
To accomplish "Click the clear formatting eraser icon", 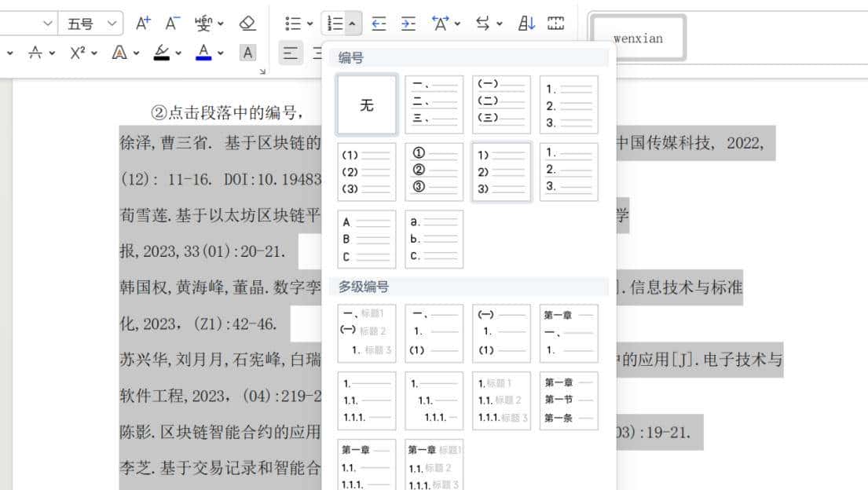I will [x=247, y=24].
